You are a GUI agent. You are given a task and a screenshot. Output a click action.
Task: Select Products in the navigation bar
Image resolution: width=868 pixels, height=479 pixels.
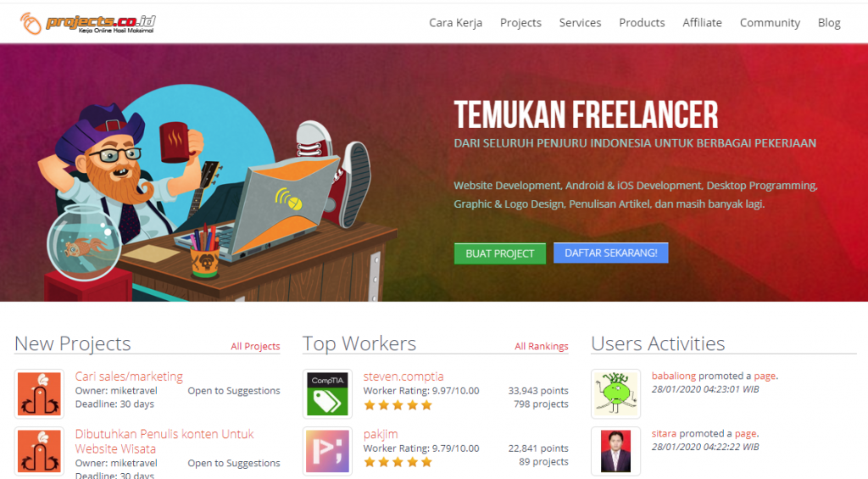coord(642,23)
